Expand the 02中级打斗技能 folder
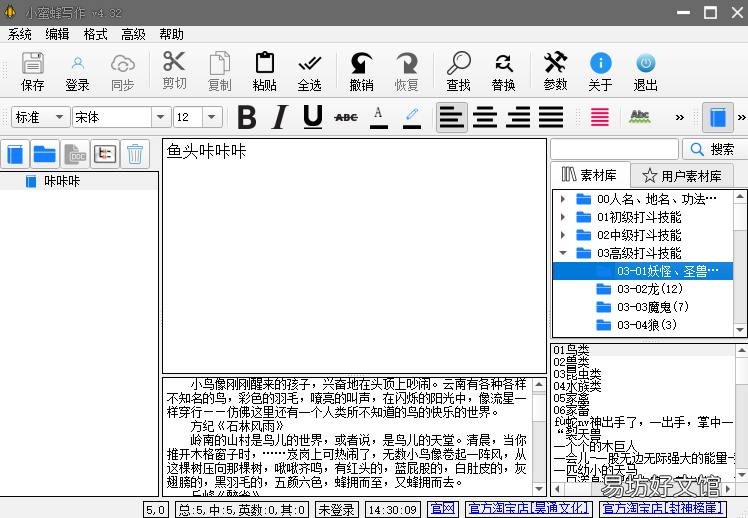Viewport: 748px width, 518px height. (x=563, y=235)
